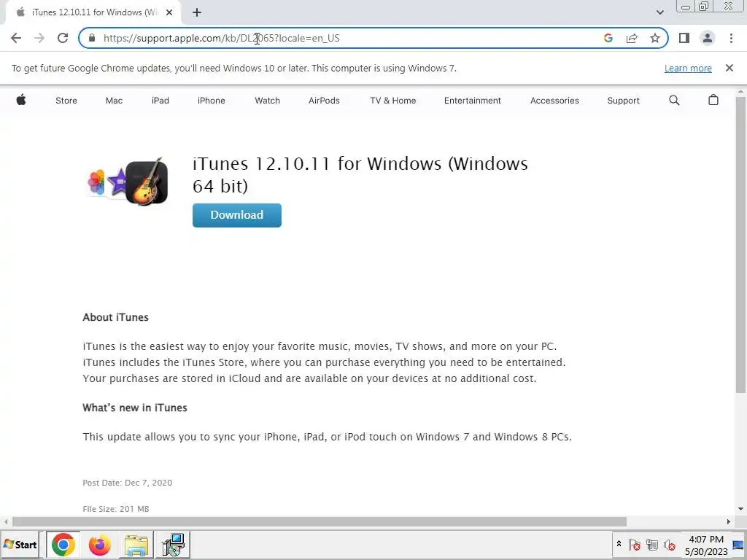The image size is (747, 560).
Task: Go to Support section
Action: point(623,101)
